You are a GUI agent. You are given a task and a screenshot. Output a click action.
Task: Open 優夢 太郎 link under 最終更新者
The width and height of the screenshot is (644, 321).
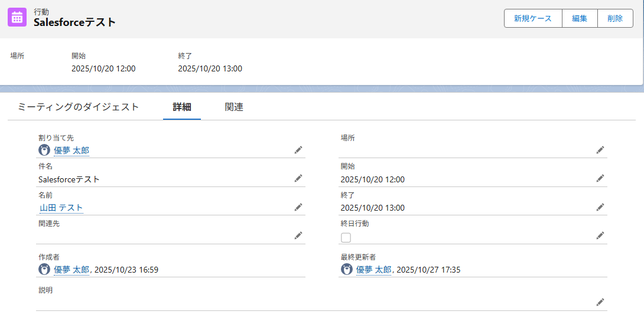(x=373, y=270)
